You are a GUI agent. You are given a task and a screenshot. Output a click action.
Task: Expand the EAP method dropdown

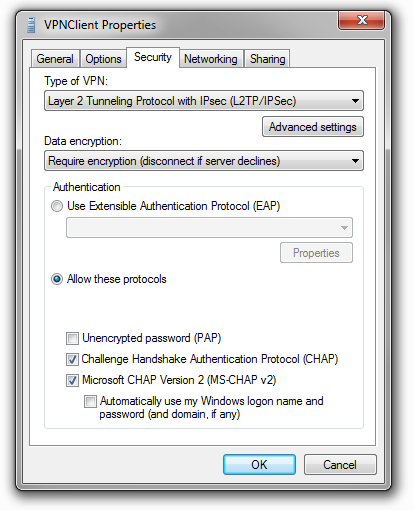tap(209, 228)
